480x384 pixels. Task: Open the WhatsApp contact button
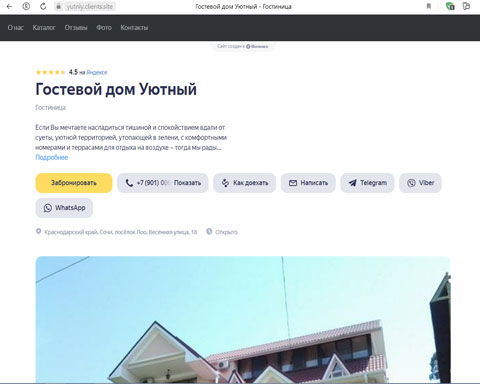pos(64,208)
